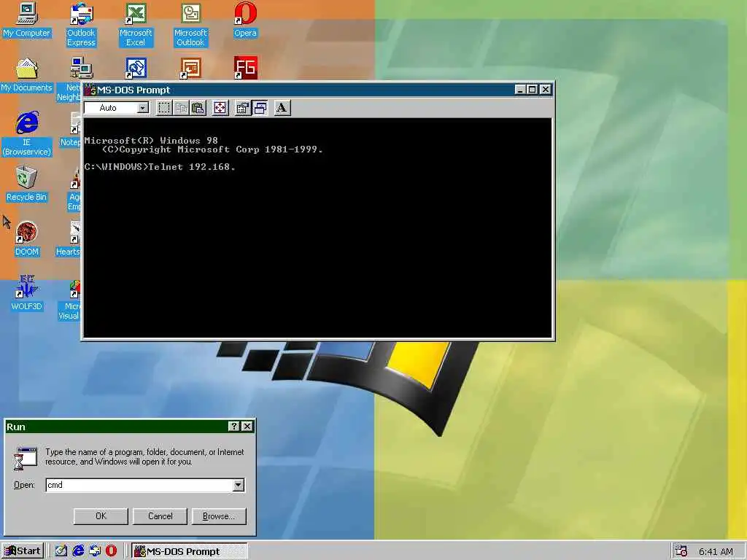The width and height of the screenshot is (747, 560).
Task: Select the Word shortcut icon under Excel
Action: tap(136, 68)
